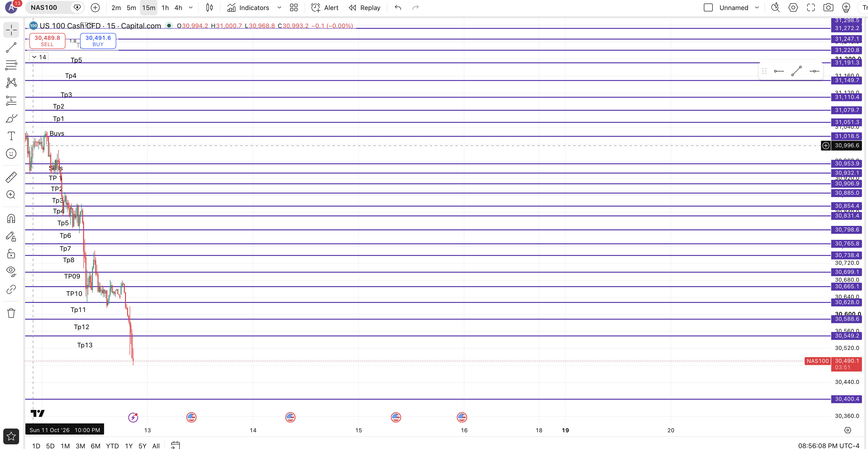Click the 30,491.6 BUY button
This screenshot has height=449, width=868.
(x=98, y=41)
